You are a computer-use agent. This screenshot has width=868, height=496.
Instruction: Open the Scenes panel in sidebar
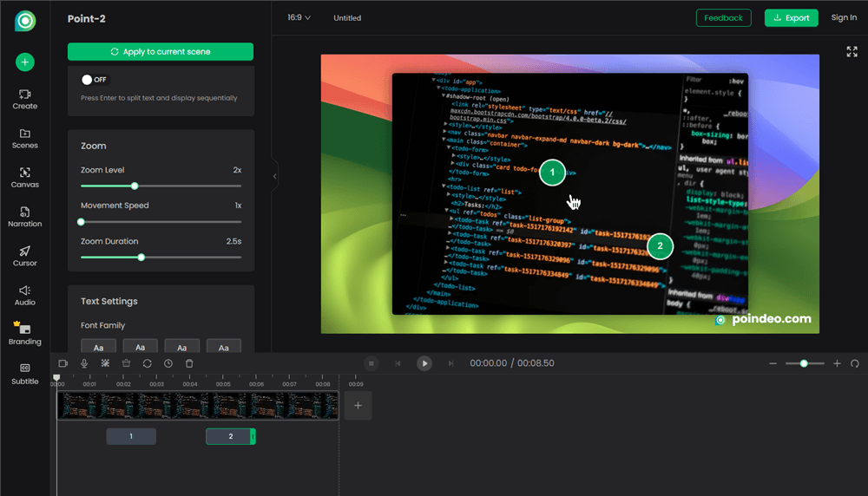[24, 138]
